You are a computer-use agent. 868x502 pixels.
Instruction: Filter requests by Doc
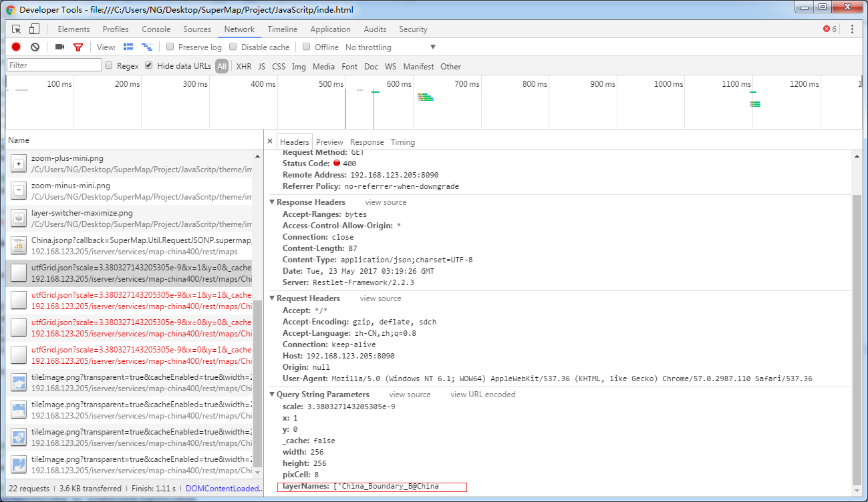[372, 66]
